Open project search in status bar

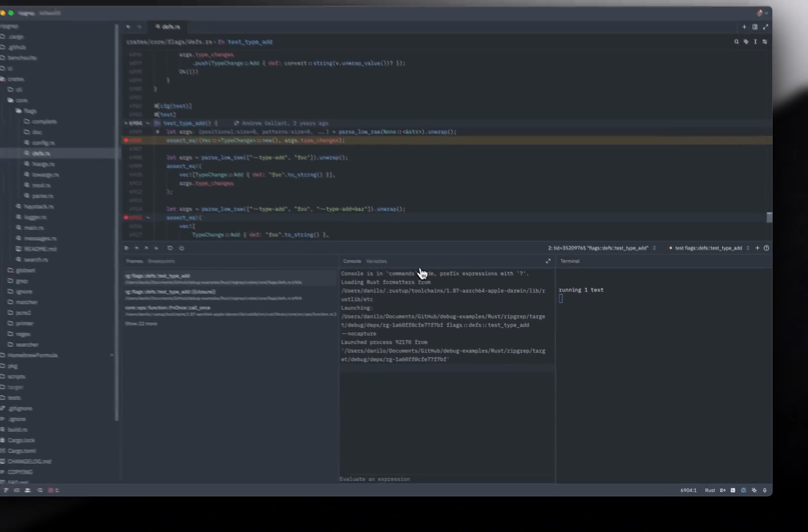coord(40,490)
